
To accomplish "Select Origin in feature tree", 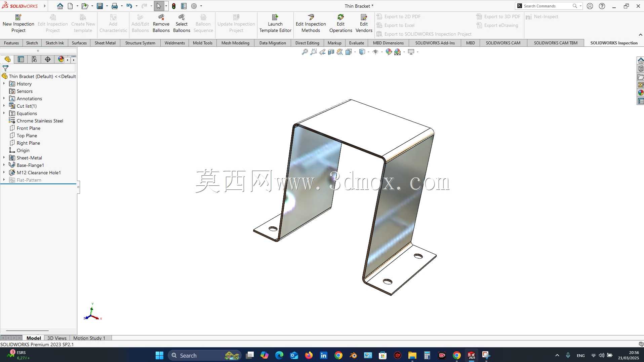I will (23, 150).
